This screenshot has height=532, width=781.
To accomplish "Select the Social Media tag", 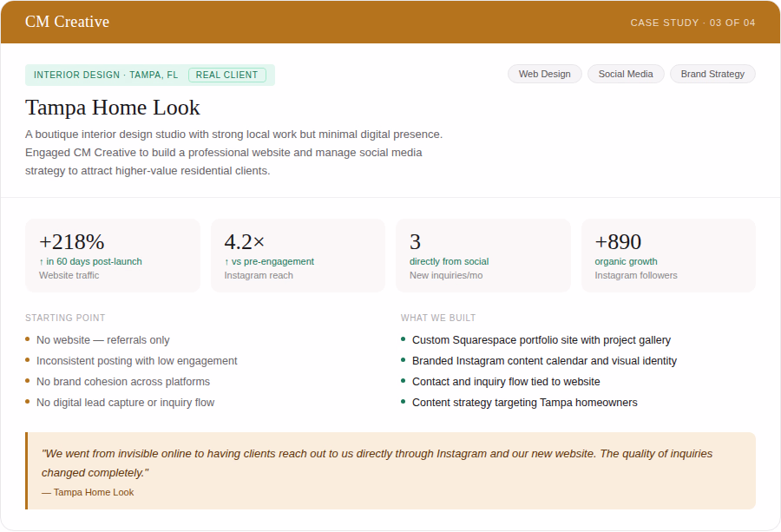I will click(626, 75).
